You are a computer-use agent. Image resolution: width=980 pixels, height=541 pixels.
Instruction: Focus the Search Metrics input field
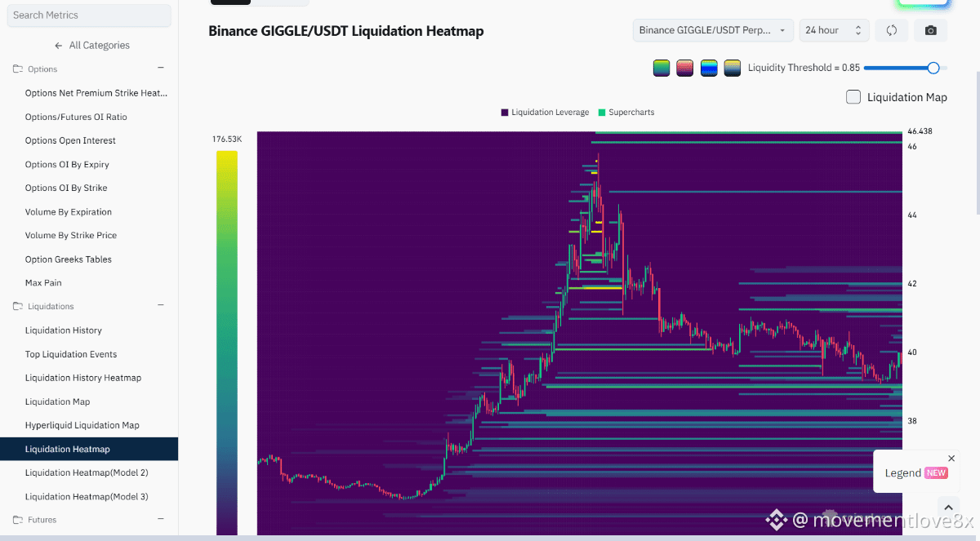coord(89,15)
